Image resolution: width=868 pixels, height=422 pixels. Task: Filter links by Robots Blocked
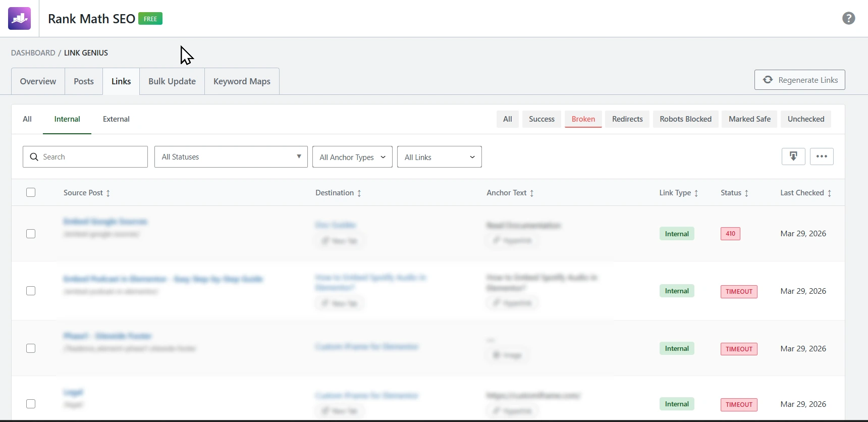[686, 119]
